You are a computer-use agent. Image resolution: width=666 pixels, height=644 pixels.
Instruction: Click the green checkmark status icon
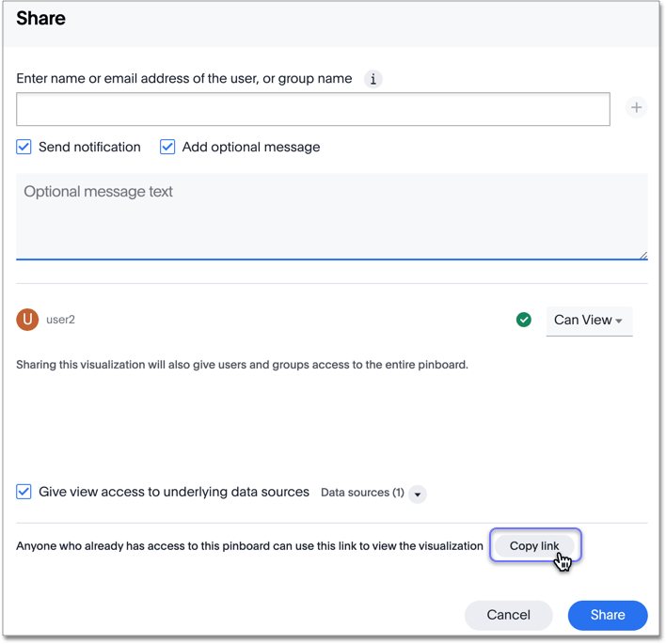(x=524, y=320)
